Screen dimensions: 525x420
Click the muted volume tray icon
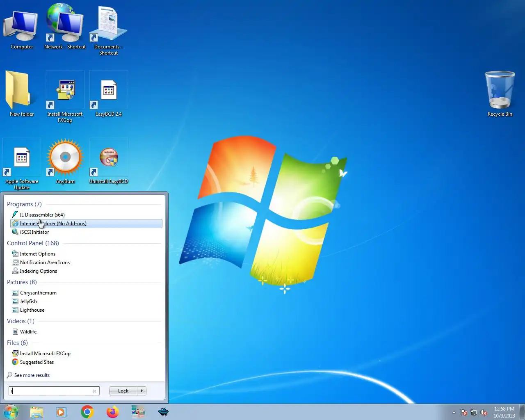click(484, 412)
